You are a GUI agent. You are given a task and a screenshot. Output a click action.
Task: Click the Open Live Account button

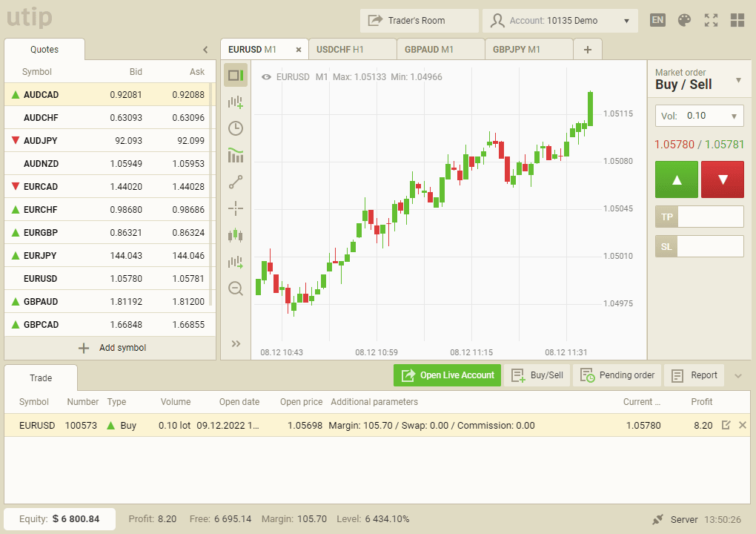448,375
